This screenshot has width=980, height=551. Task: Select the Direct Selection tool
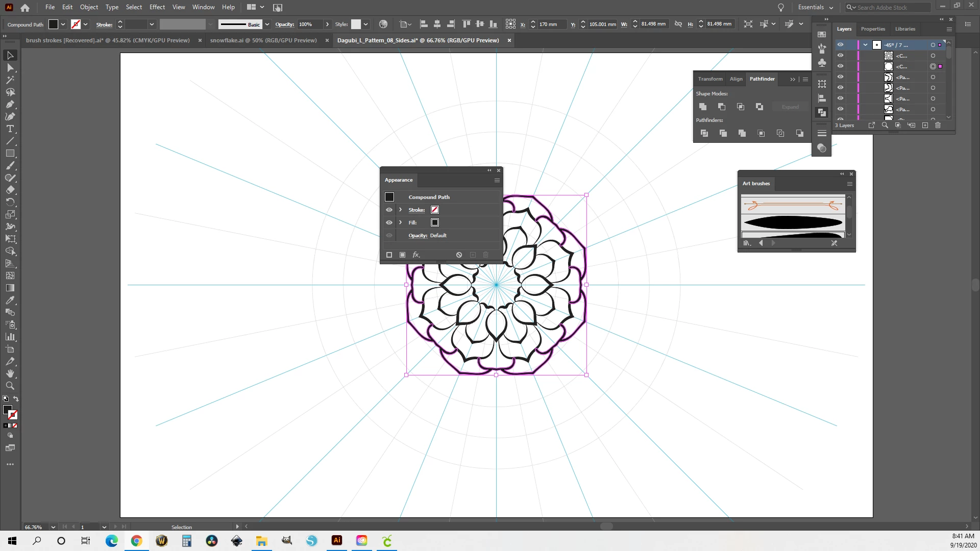pos(10,67)
